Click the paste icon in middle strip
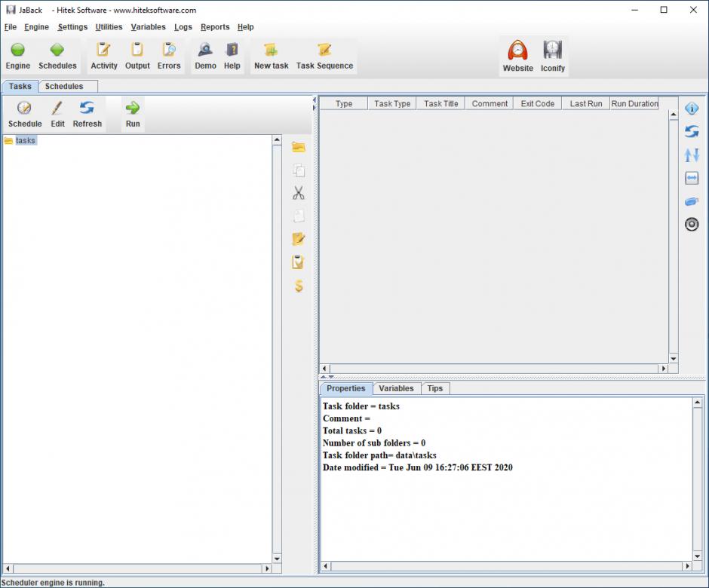 click(299, 216)
